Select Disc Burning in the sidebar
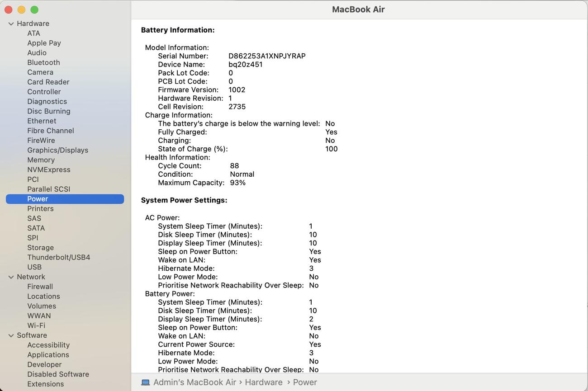The image size is (588, 391). (49, 111)
